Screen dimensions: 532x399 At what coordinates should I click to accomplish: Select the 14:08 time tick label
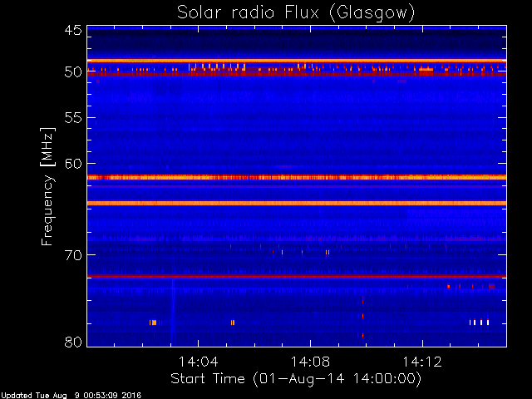(x=310, y=362)
